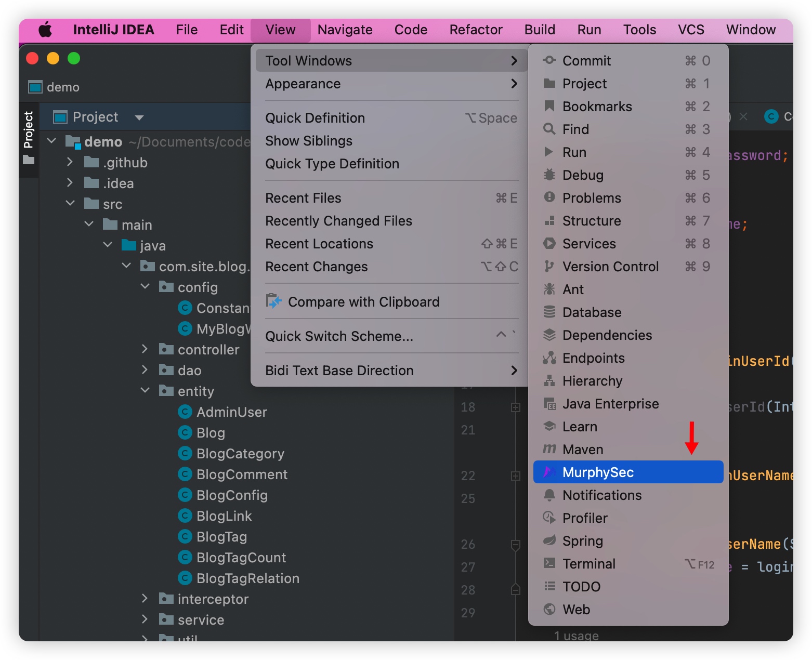Toggle the vertical Project tool window tab
812x660 pixels.
point(29,138)
